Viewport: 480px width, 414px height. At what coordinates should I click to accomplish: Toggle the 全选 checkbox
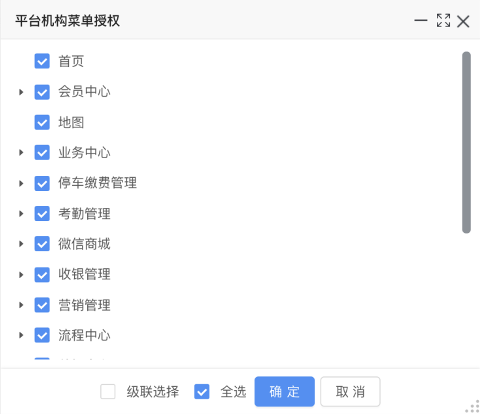tap(202, 391)
